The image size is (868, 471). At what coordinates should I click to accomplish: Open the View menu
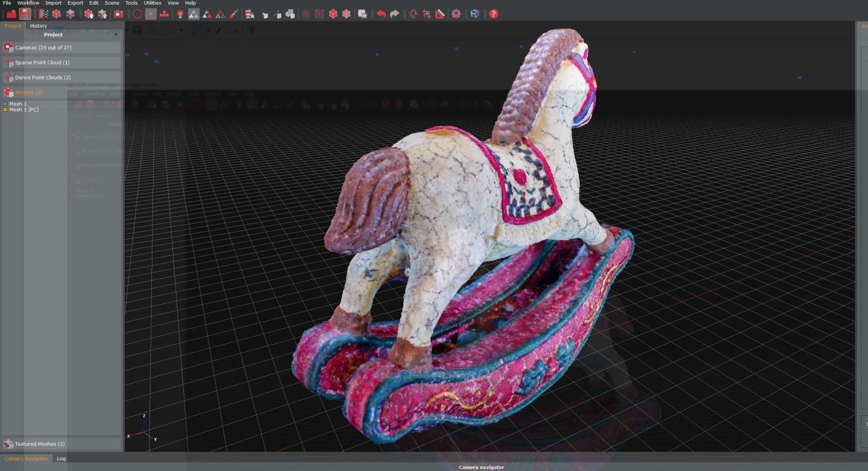pyautogui.click(x=173, y=3)
